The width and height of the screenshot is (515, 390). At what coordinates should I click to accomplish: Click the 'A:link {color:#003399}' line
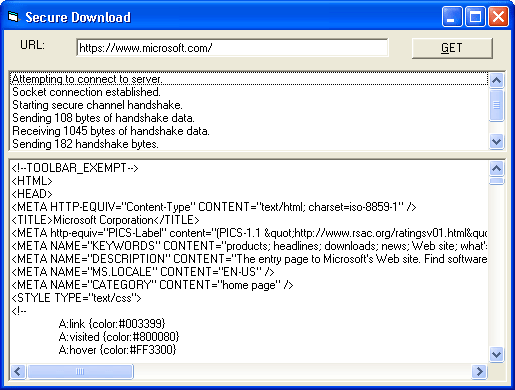(112, 324)
